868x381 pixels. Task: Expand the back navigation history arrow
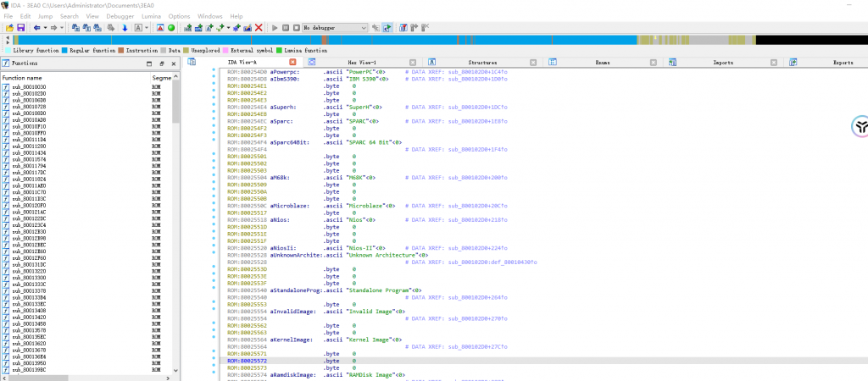[44, 28]
